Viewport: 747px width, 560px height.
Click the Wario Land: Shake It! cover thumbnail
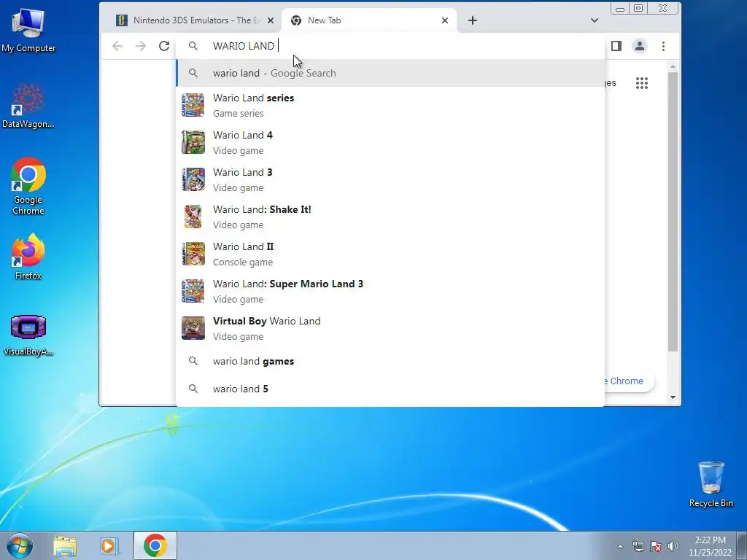pyautogui.click(x=193, y=217)
